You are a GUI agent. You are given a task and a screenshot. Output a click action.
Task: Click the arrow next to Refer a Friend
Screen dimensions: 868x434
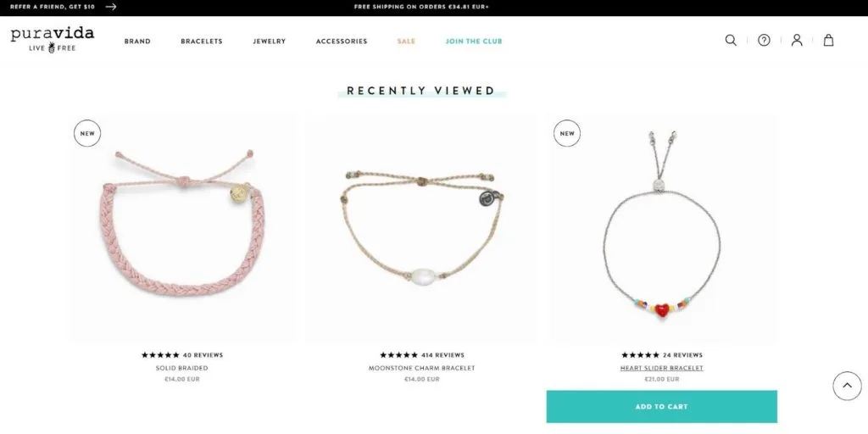pyautogui.click(x=111, y=7)
